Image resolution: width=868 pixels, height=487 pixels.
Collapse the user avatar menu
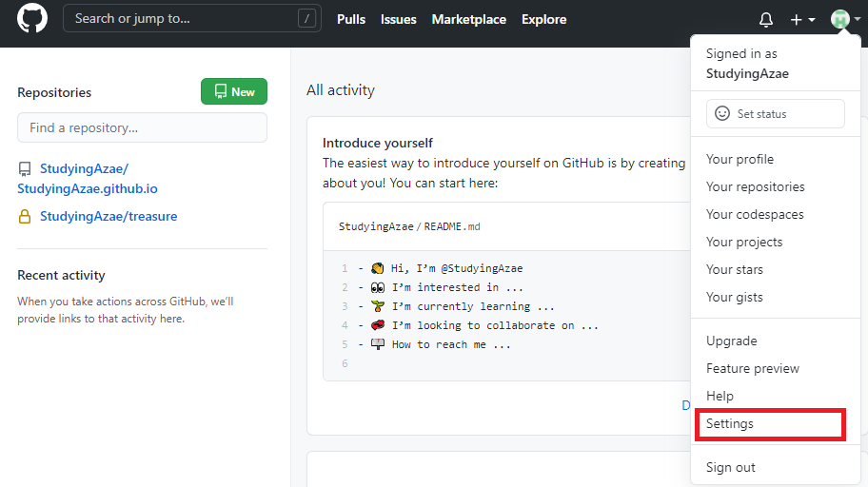pyautogui.click(x=845, y=19)
